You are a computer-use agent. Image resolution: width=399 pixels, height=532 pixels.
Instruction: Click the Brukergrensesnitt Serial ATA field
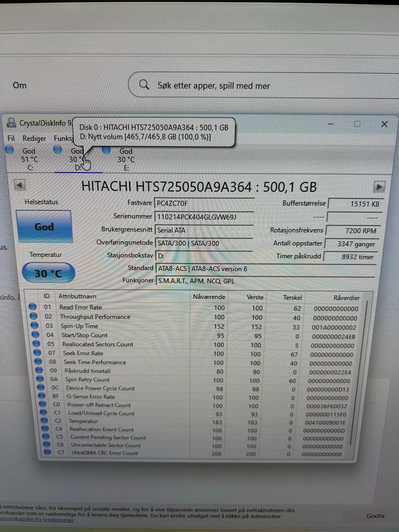[x=204, y=230]
